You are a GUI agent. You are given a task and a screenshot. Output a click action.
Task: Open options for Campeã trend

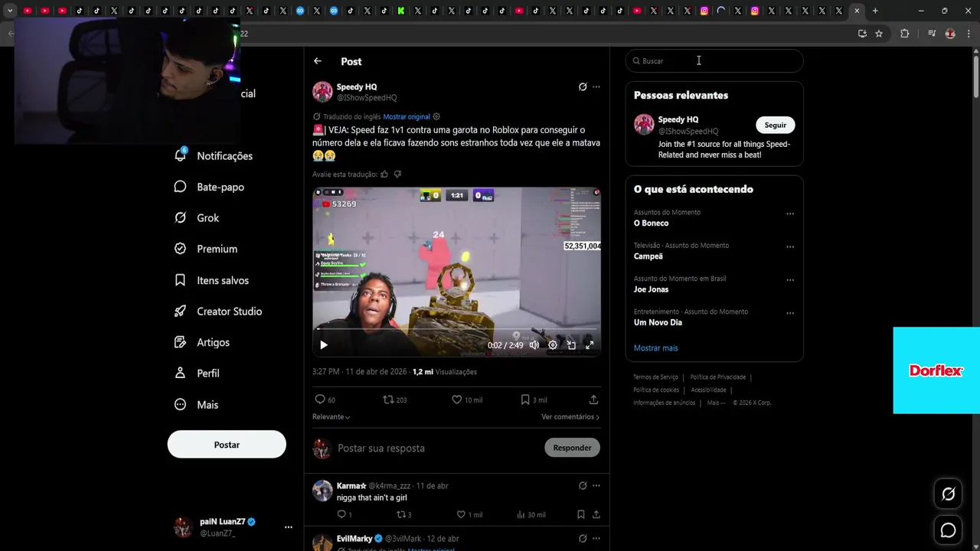tap(790, 247)
